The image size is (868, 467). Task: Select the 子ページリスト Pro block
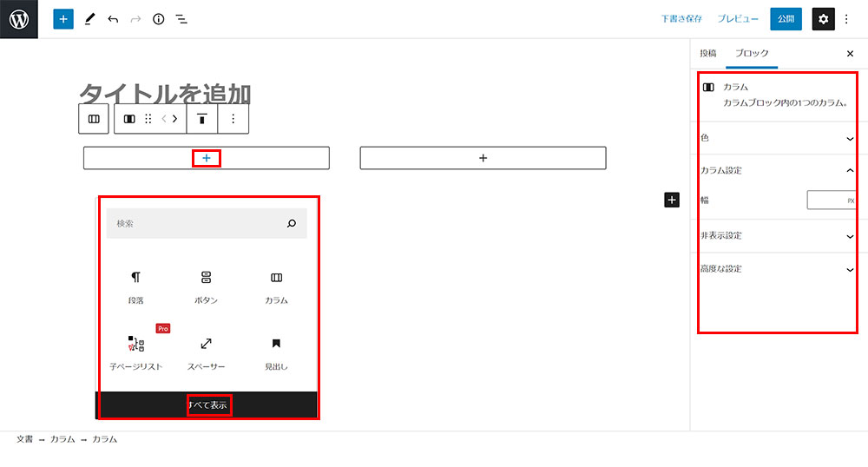click(135, 352)
